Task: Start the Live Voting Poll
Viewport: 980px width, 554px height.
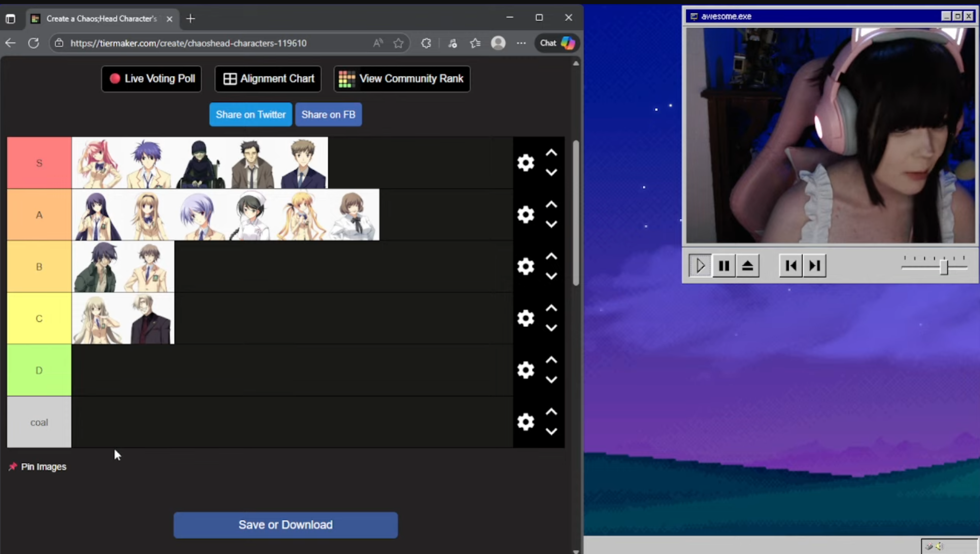Action: tap(151, 79)
